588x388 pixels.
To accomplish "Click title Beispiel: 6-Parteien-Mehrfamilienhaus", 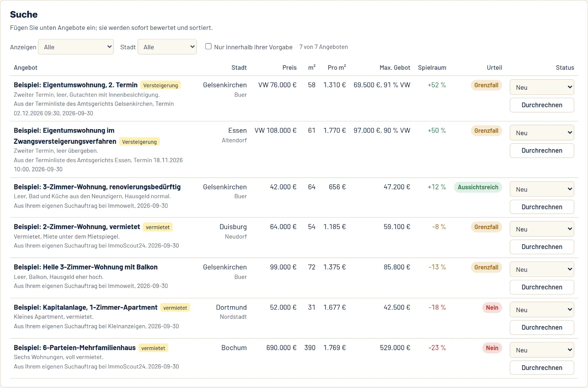I will (75, 348).
